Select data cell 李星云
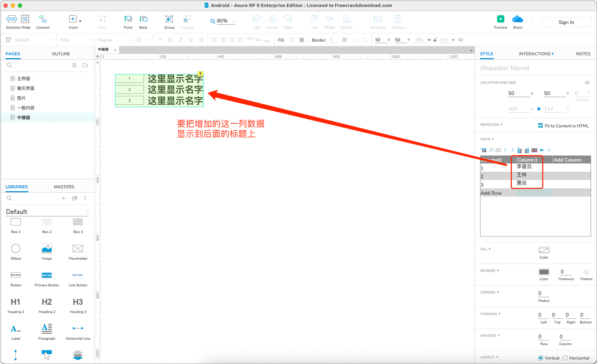 pyautogui.click(x=524, y=167)
